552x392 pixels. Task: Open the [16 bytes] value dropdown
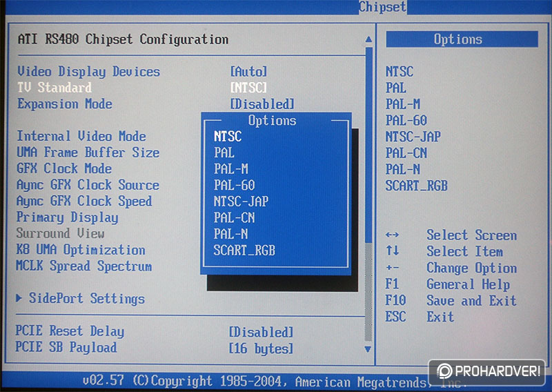point(261,349)
